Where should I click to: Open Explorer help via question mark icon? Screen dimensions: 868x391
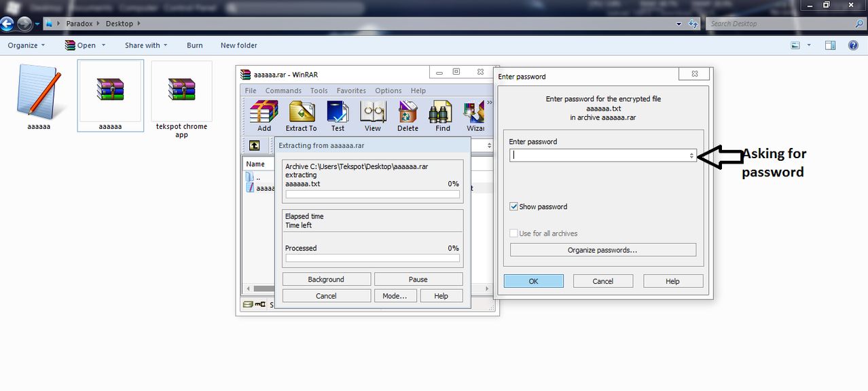point(854,45)
